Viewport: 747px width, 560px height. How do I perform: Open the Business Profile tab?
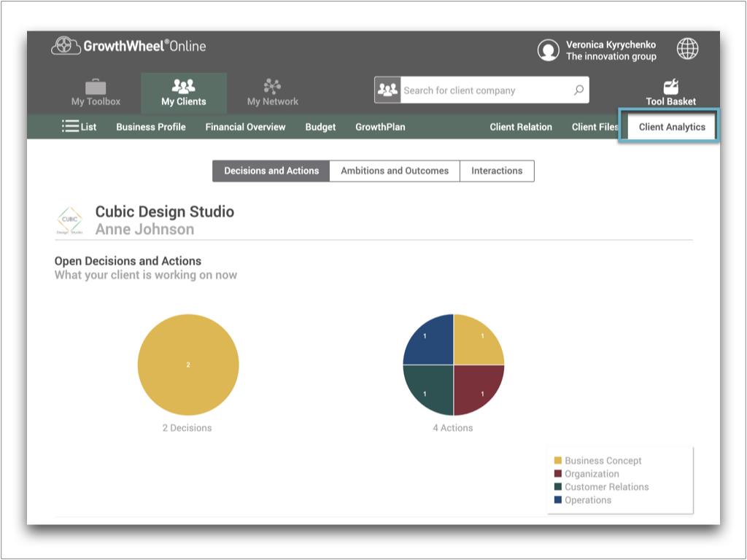coord(151,127)
